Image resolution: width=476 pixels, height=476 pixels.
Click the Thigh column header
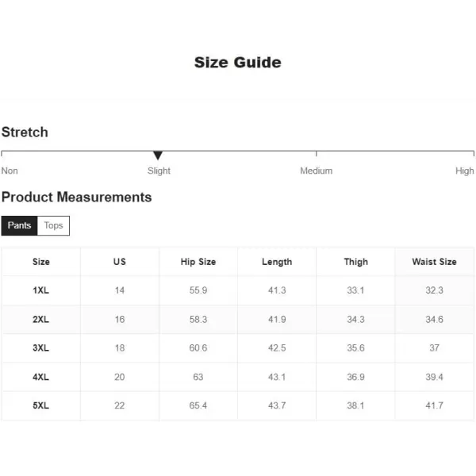click(x=355, y=262)
